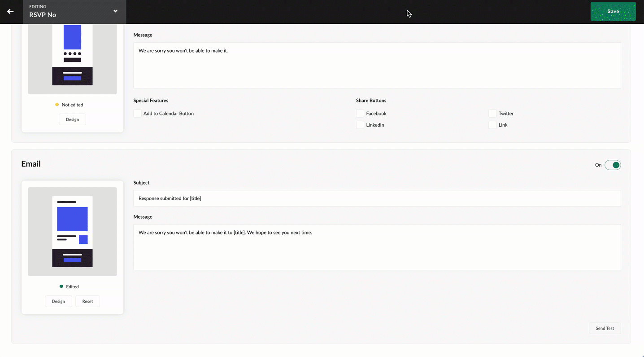Tick the Add to Calendar Button checkbox
This screenshot has width=644, height=357.
click(138, 114)
